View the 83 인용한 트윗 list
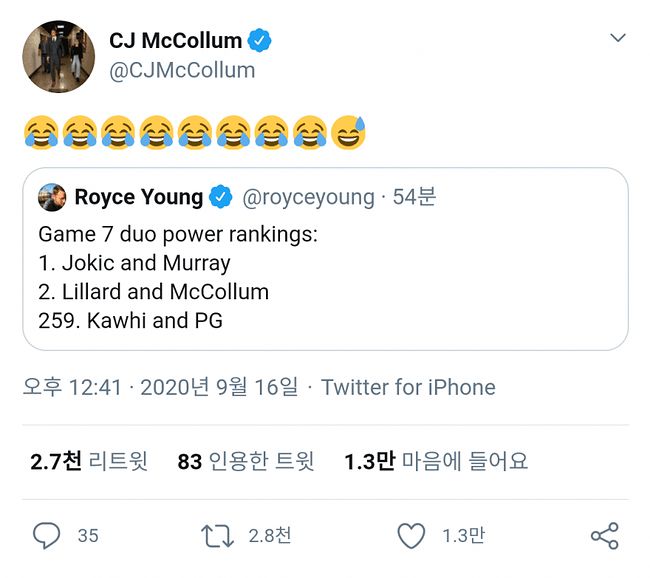 click(245, 461)
